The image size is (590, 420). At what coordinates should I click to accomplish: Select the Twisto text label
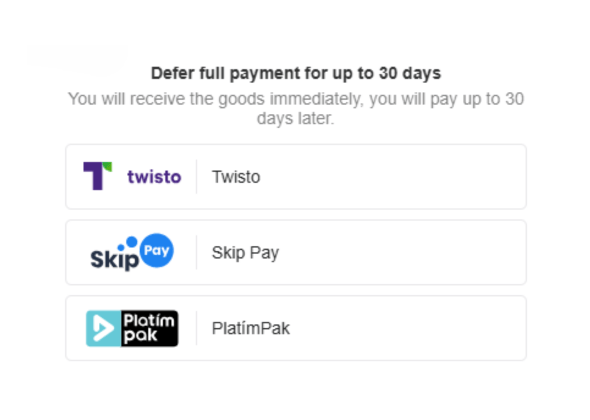click(236, 177)
